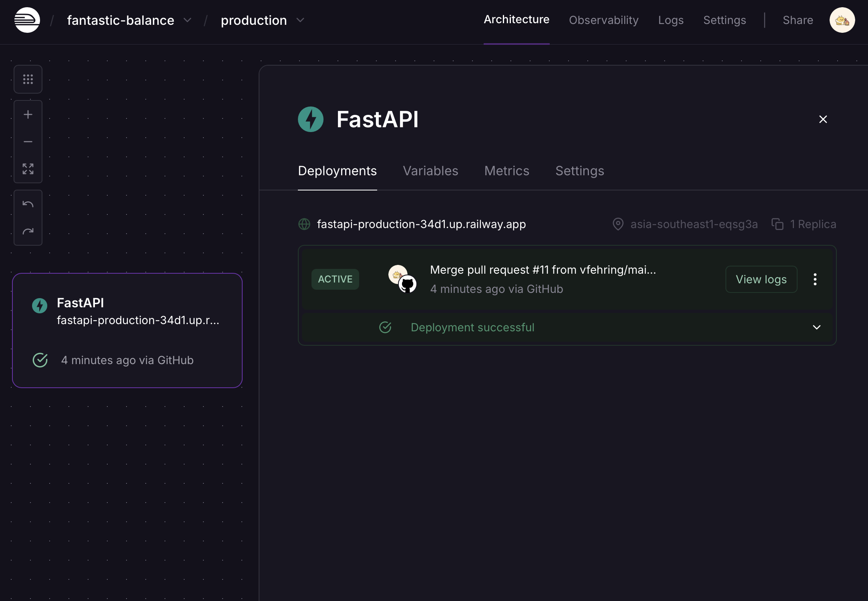This screenshot has width=868, height=601.
Task: Open the Metrics tab
Action: click(507, 171)
